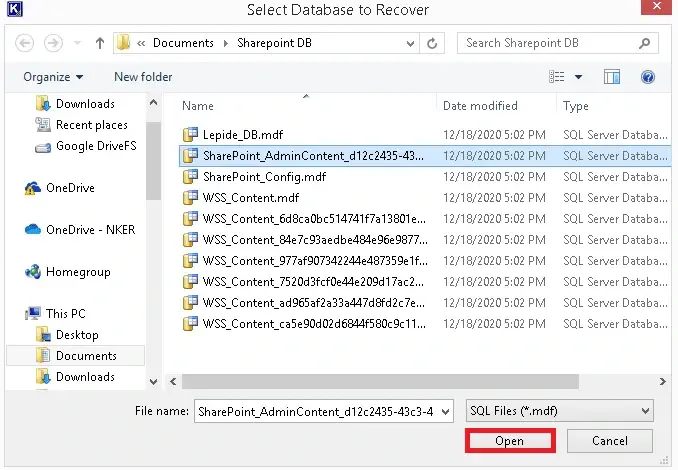This screenshot has width=678, height=470.
Task: Refresh the Sharepoint DB folder view
Action: pos(432,43)
